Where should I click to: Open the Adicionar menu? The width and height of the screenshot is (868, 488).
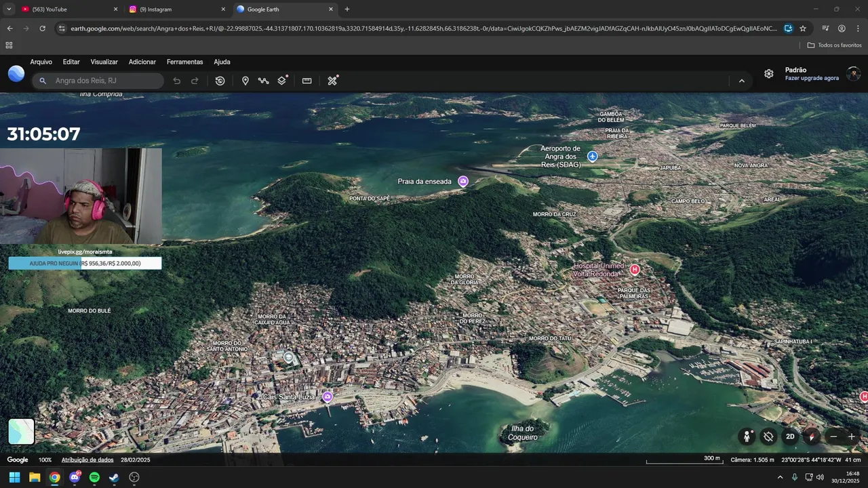click(x=142, y=62)
